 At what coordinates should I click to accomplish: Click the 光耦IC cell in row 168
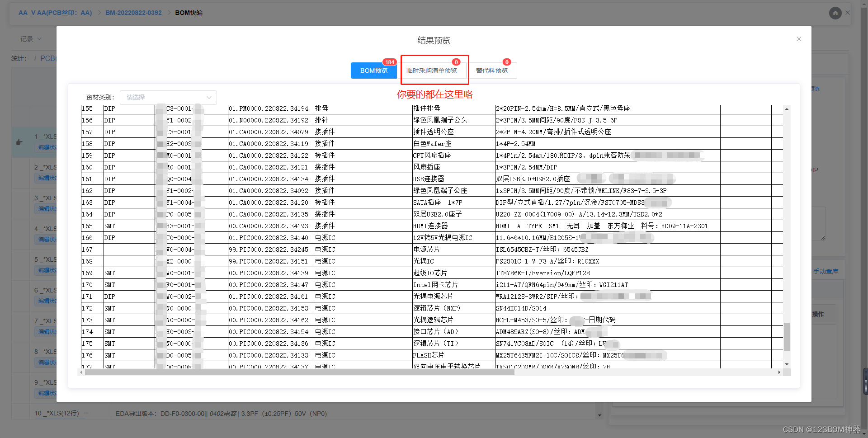point(453,261)
